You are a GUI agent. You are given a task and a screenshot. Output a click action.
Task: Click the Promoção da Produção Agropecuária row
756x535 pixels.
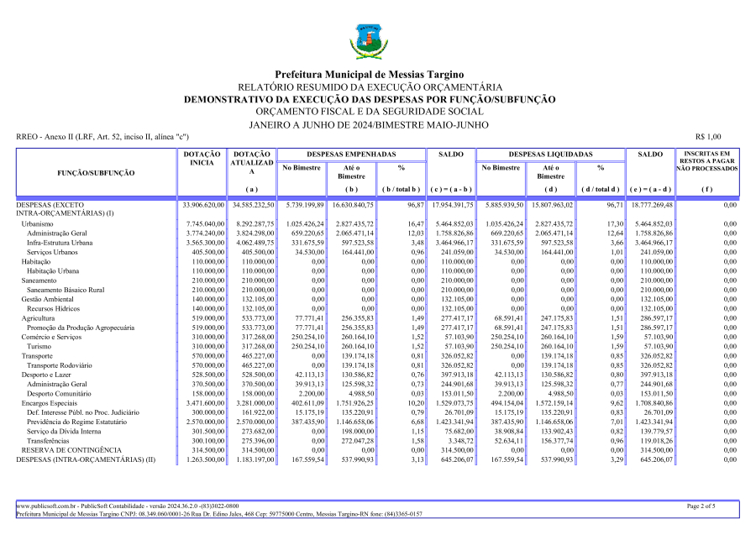tap(80, 328)
